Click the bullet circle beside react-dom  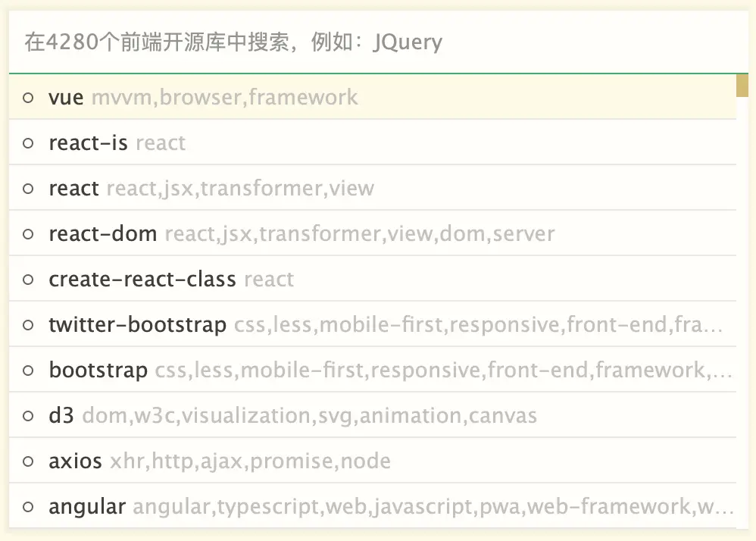29,234
